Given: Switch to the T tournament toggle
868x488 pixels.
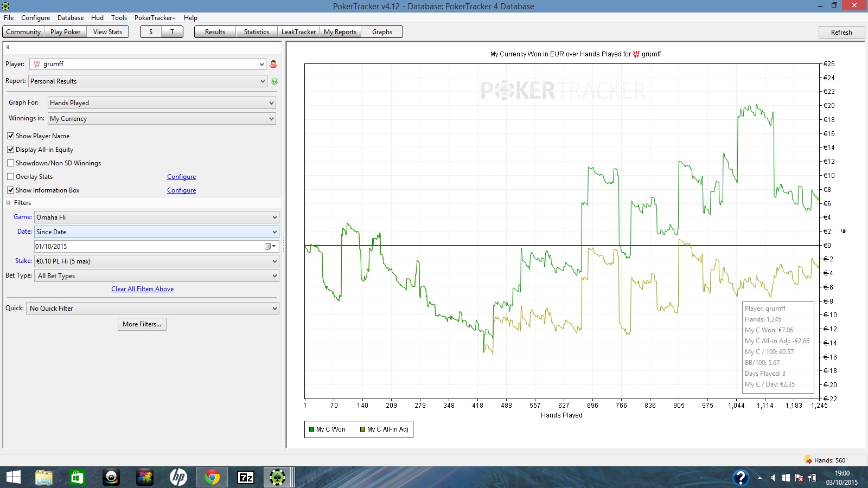Looking at the screenshot, I should 172,32.
